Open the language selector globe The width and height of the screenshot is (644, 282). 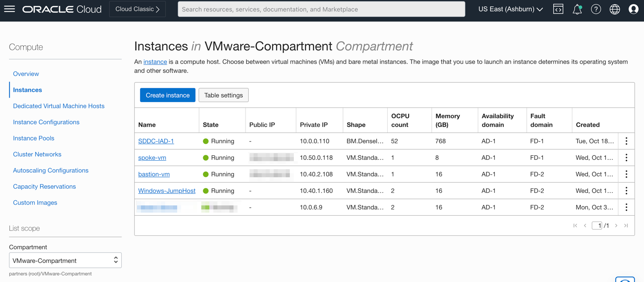tap(614, 9)
